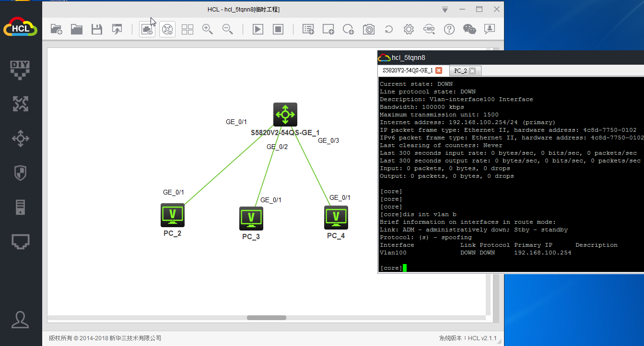Toggle the grid display icon
Image resolution: width=644 pixels, height=346 pixels.
tap(187, 29)
